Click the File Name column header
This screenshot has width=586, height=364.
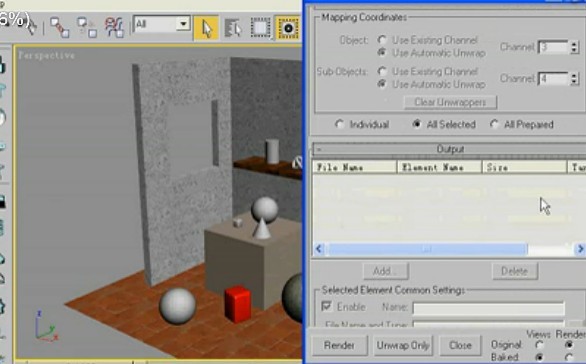354,167
